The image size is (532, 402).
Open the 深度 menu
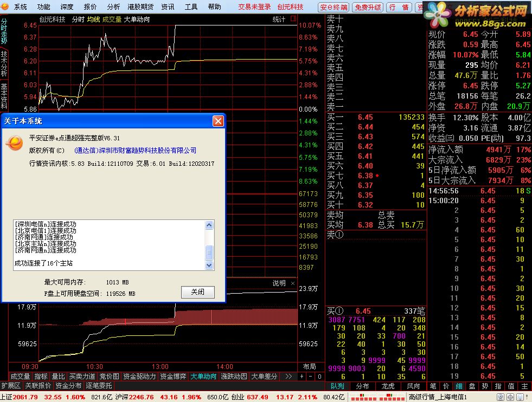[x=67, y=7]
